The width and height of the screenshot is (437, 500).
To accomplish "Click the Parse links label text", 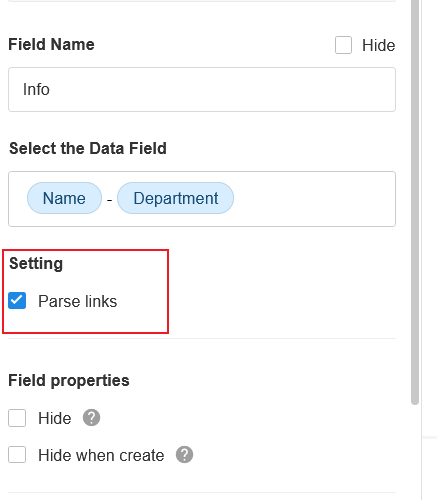I will tap(78, 301).
